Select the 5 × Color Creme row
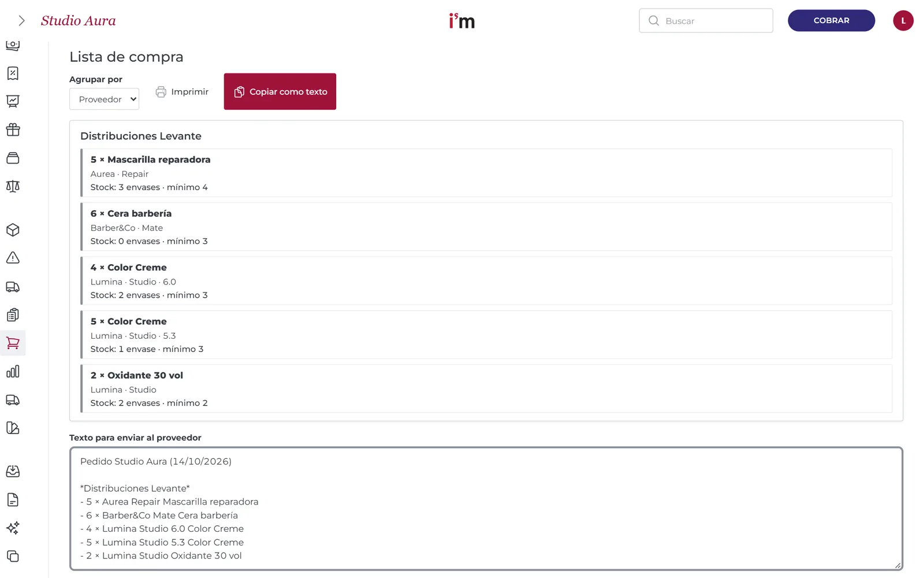Viewport: 924px width, 578px height. pyautogui.click(x=486, y=335)
